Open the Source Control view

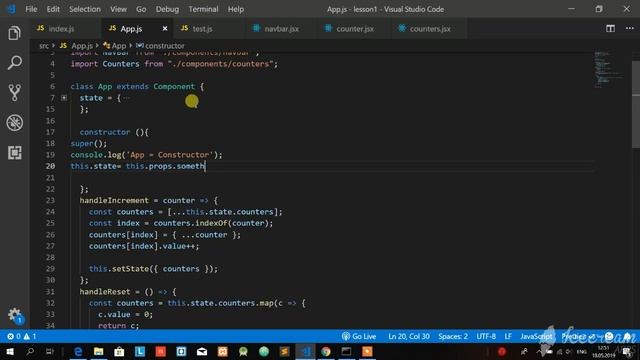[x=15, y=93]
